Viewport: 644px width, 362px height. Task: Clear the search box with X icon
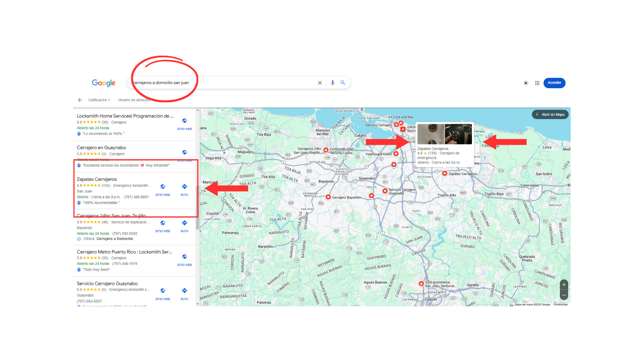[320, 83]
